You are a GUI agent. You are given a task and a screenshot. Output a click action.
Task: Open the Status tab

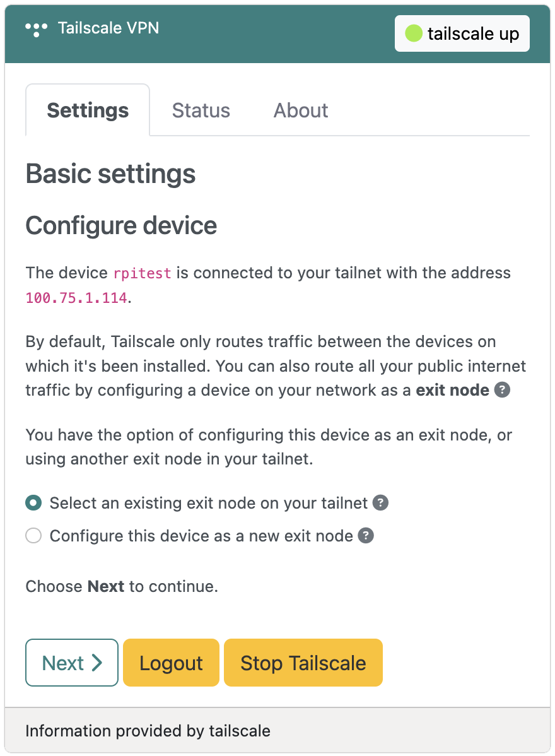(201, 110)
